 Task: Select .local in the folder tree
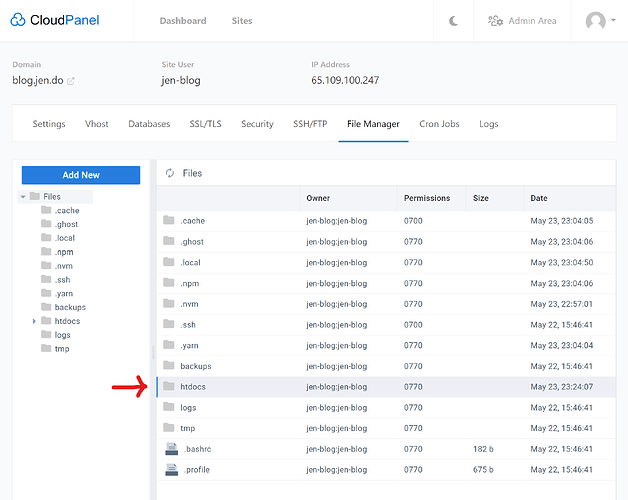click(64, 238)
